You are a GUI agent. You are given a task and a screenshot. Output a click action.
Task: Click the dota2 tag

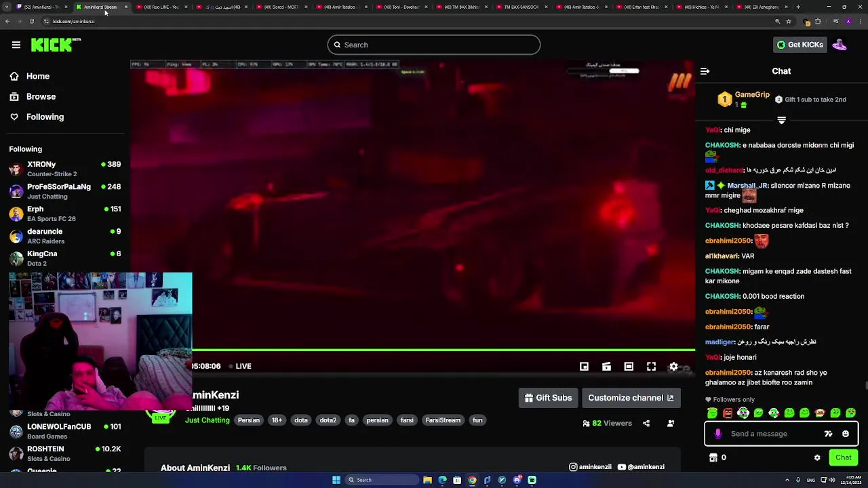[x=328, y=420]
